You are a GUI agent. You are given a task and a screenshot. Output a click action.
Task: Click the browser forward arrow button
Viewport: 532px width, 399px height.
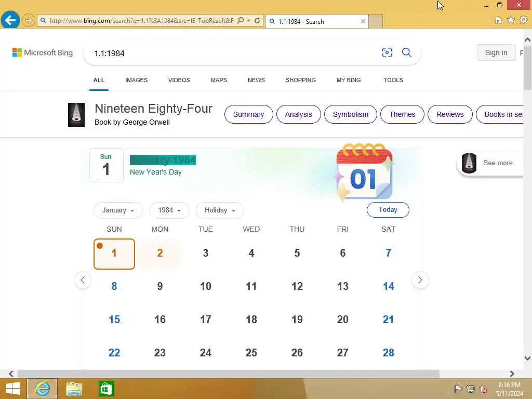[29, 20]
